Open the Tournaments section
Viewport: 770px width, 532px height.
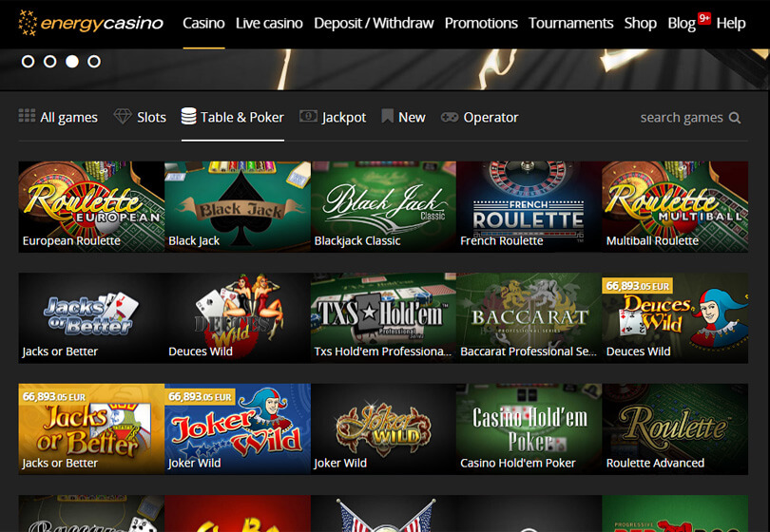(x=570, y=23)
